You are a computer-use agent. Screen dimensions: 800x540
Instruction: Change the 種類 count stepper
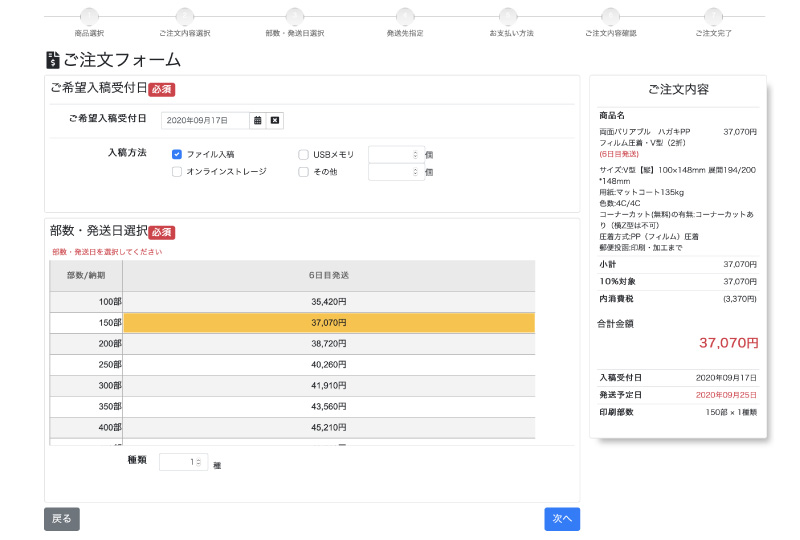pyautogui.click(x=199, y=462)
